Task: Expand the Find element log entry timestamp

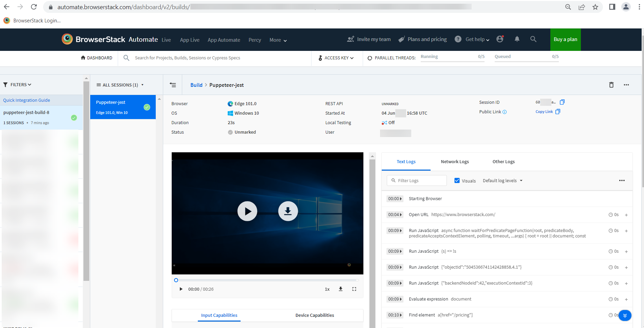Action: pyautogui.click(x=395, y=315)
